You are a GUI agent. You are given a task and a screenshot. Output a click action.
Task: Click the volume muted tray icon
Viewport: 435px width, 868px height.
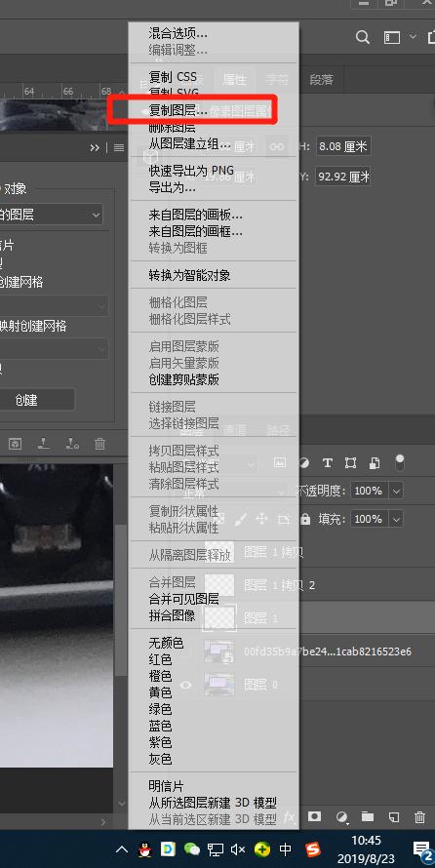pyautogui.click(x=238, y=849)
